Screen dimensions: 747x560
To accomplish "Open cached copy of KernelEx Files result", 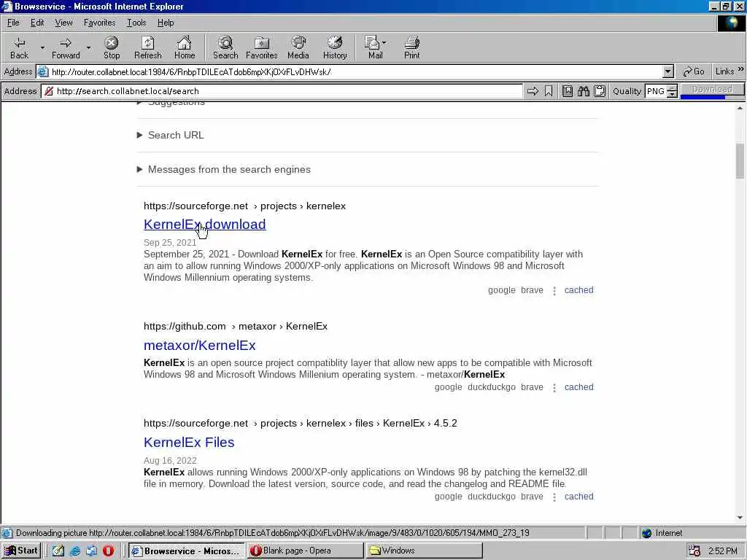I will tap(578, 496).
